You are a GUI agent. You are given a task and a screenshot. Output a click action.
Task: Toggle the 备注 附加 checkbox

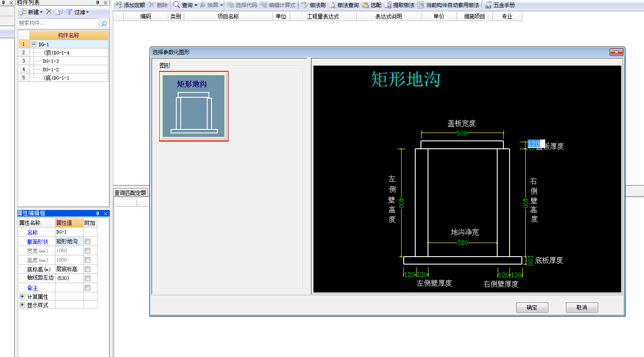tap(88, 288)
